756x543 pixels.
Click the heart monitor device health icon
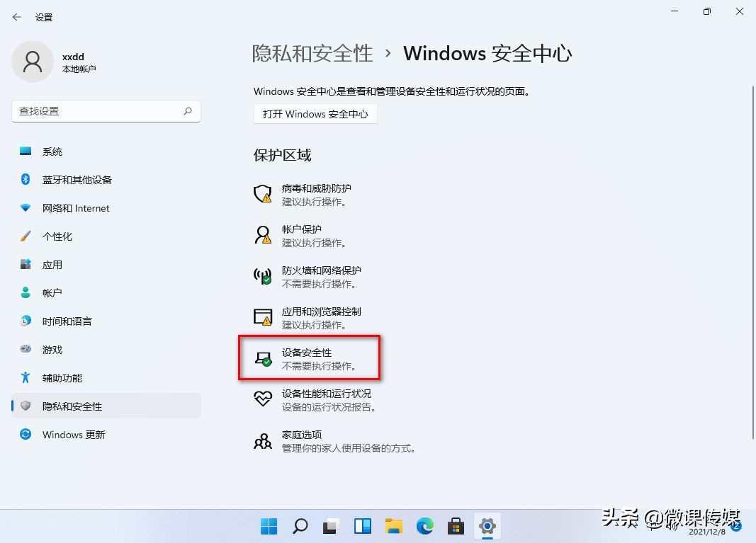click(263, 399)
